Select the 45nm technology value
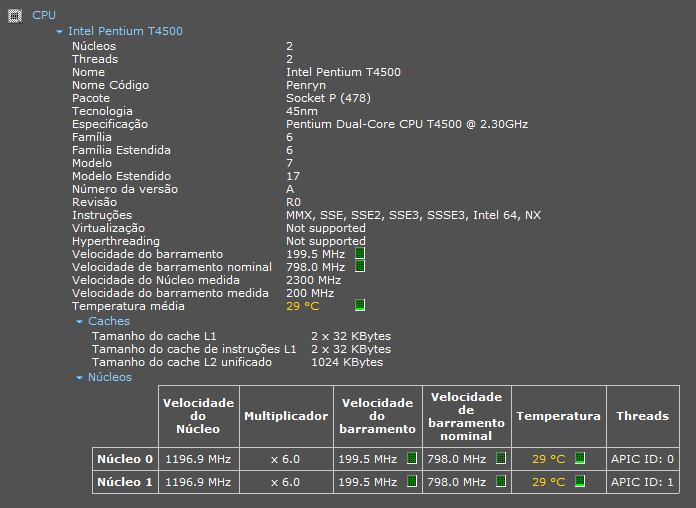696x508 pixels. 302,111
